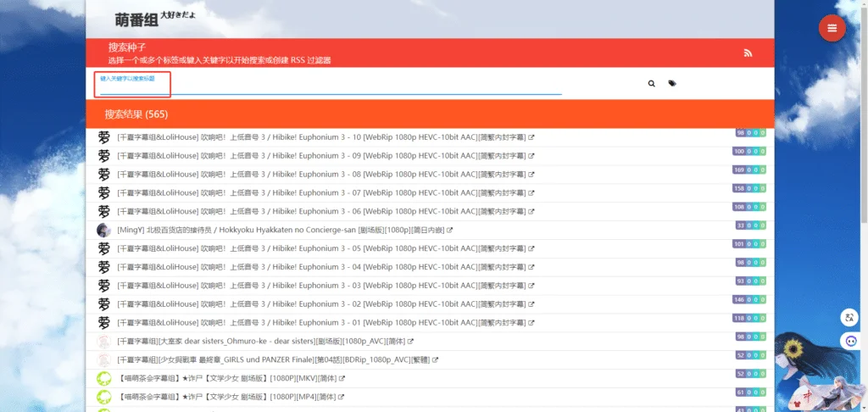Focus the keyword search input field

(331, 87)
